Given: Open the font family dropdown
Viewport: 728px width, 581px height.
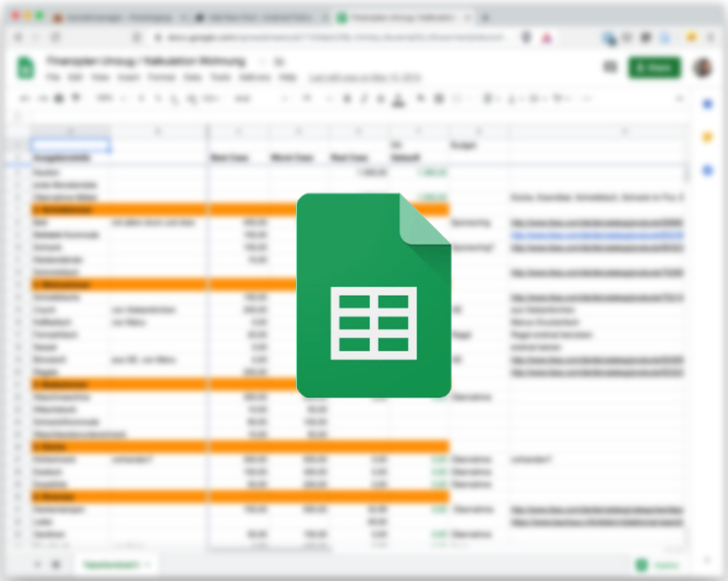Looking at the screenshot, I should (262, 98).
